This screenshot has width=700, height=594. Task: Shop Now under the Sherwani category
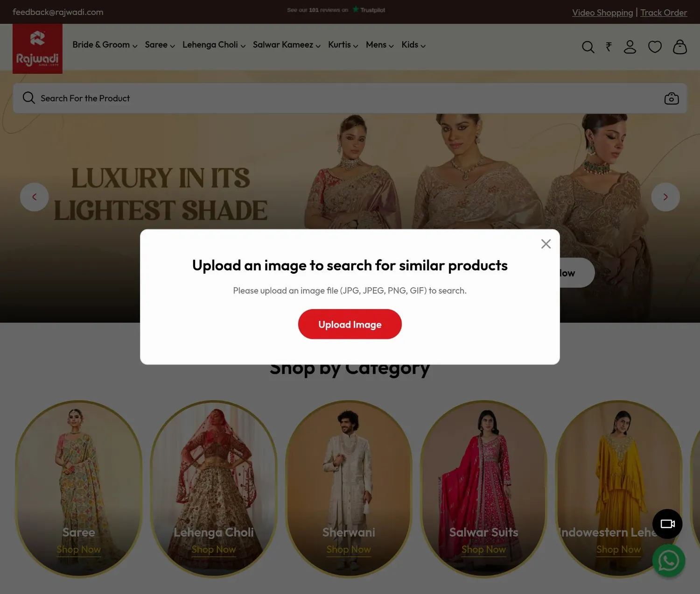tap(349, 550)
